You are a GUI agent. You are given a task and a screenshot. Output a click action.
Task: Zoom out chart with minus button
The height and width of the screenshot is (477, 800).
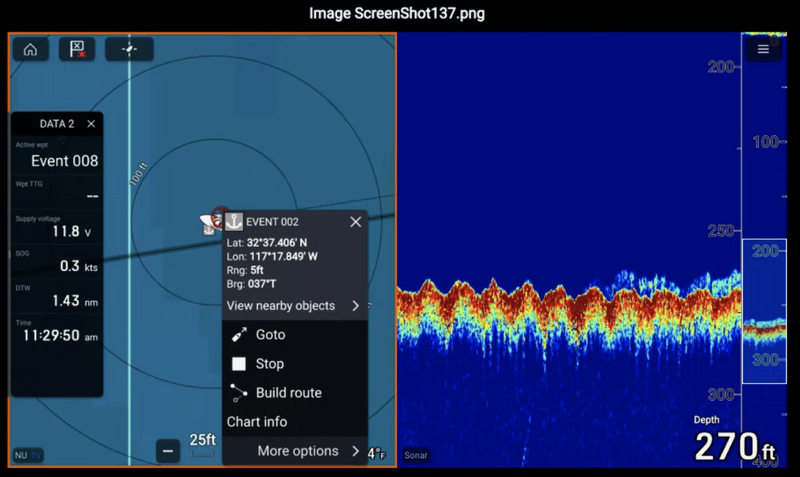click(x=168, y=451)
